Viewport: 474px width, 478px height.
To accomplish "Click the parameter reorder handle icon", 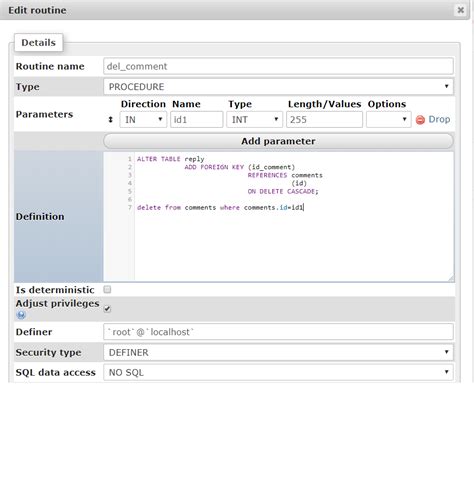I will coord(110,119).
